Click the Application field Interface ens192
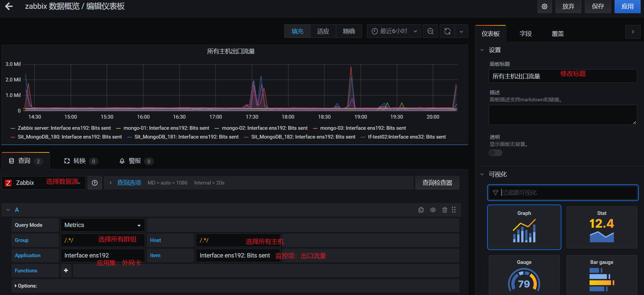 (102, 255)
